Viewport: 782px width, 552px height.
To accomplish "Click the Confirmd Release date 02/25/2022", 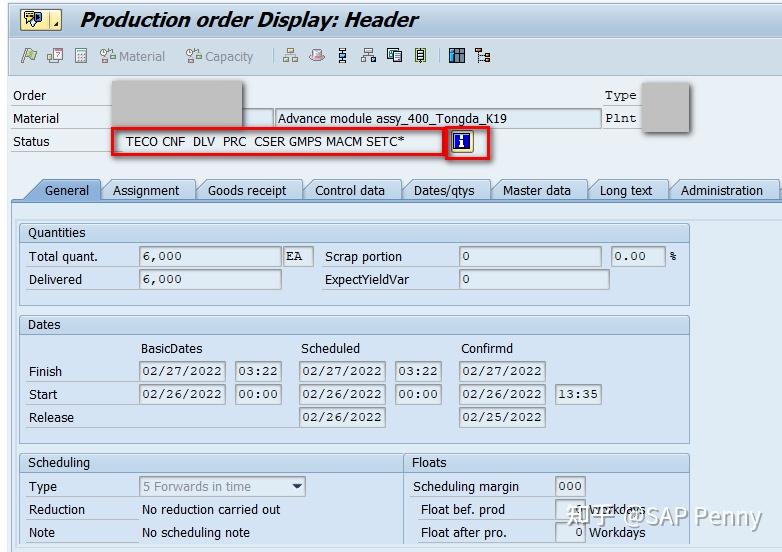I will (x=502, y=417).
